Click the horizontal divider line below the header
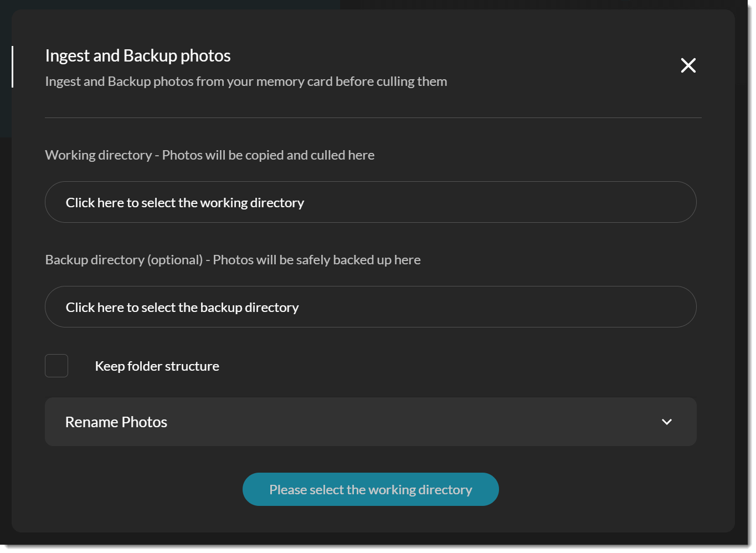Viewport: 756px width, 553px height. pyautogui.click(x=373, y=117)
